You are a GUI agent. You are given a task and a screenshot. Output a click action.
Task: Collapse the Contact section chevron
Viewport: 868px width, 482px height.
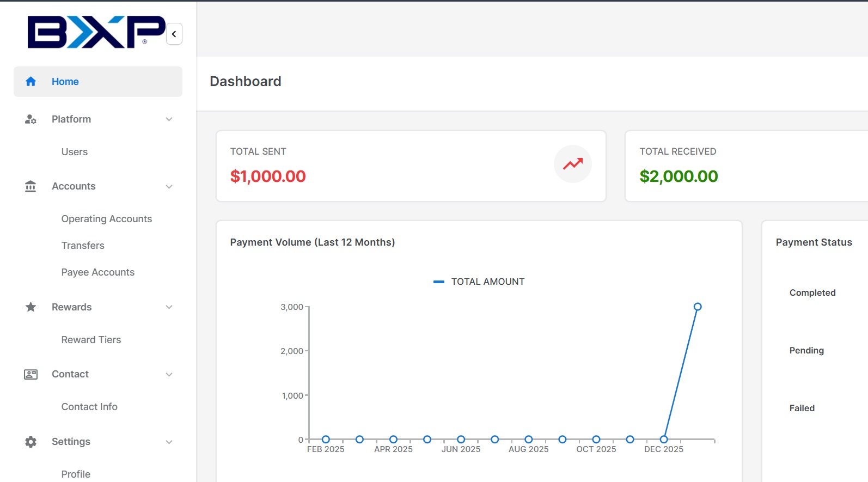pyautogui.click(x=169, y=375)
